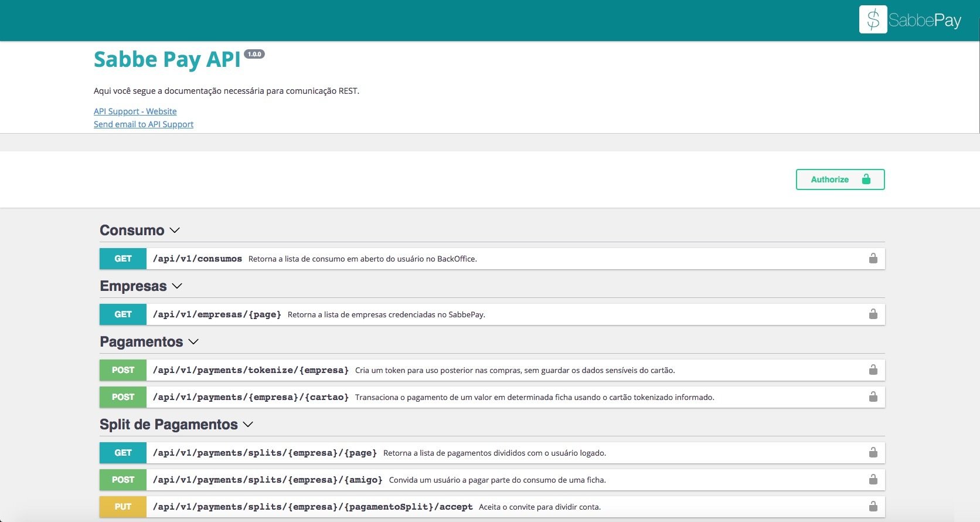The width and height of the screenshot is (980, 522).
Task: Expand the PUT {pagamentoSplit}/accept operation
Action: click(492, 507)
